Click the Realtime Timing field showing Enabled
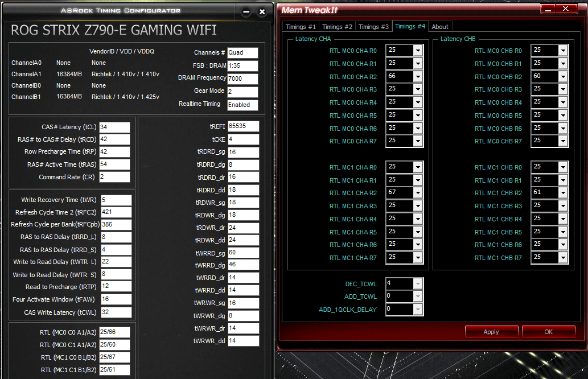588x379 pixels. click(242, 105)
